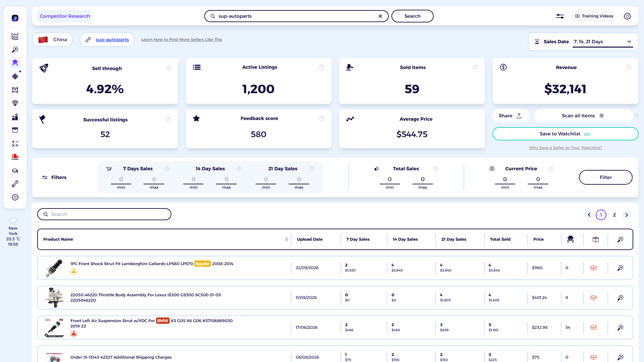Open the graduation cap academy sidebar icon
Image resolution: width=644 pixels, height=362 pixels.
(15, 171)
